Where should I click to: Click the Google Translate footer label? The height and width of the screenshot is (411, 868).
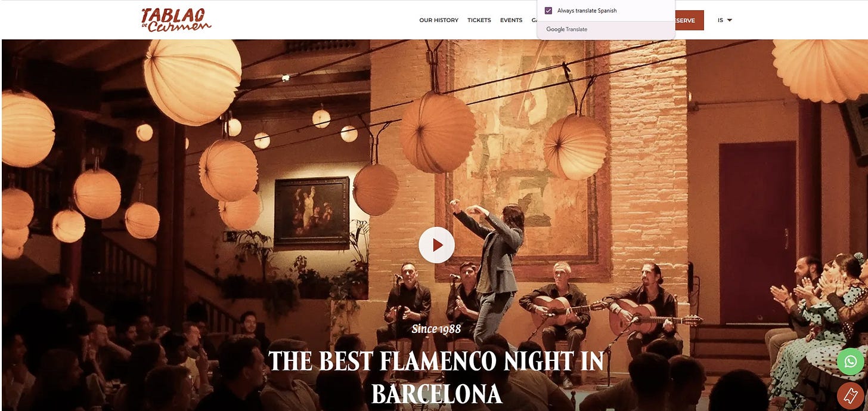pos(566,29)
